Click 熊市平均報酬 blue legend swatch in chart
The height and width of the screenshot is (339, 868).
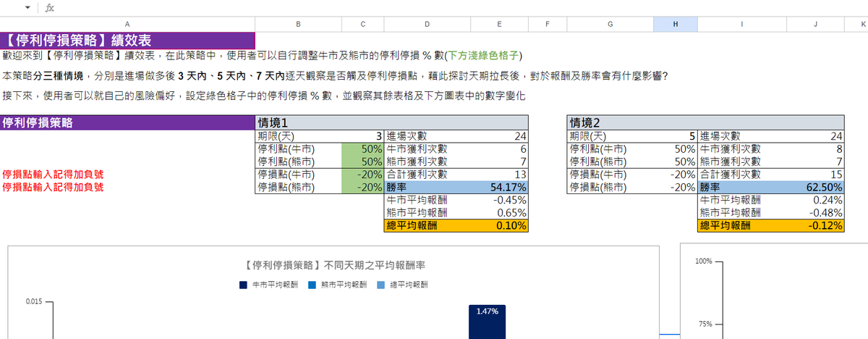tap(312, 285)
